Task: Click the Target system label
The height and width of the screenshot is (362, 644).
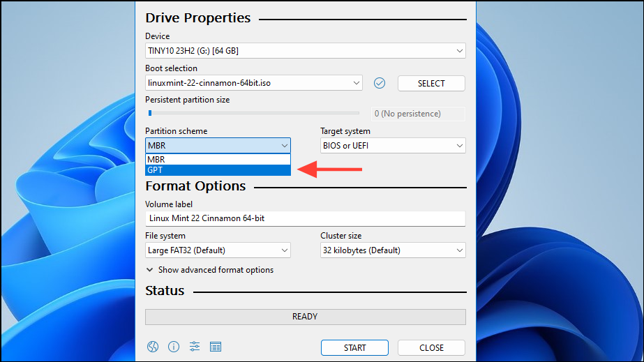Action: (x=345, y=131)
